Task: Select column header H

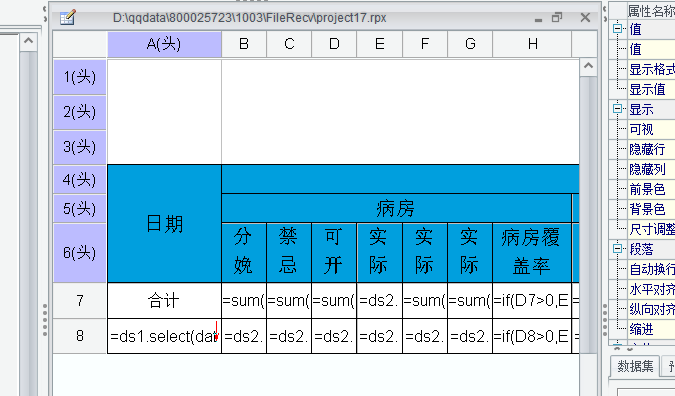Action: pos(533,44)
